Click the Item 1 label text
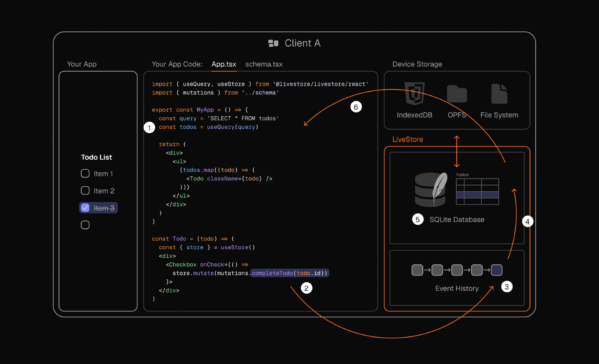 [103, 174]
